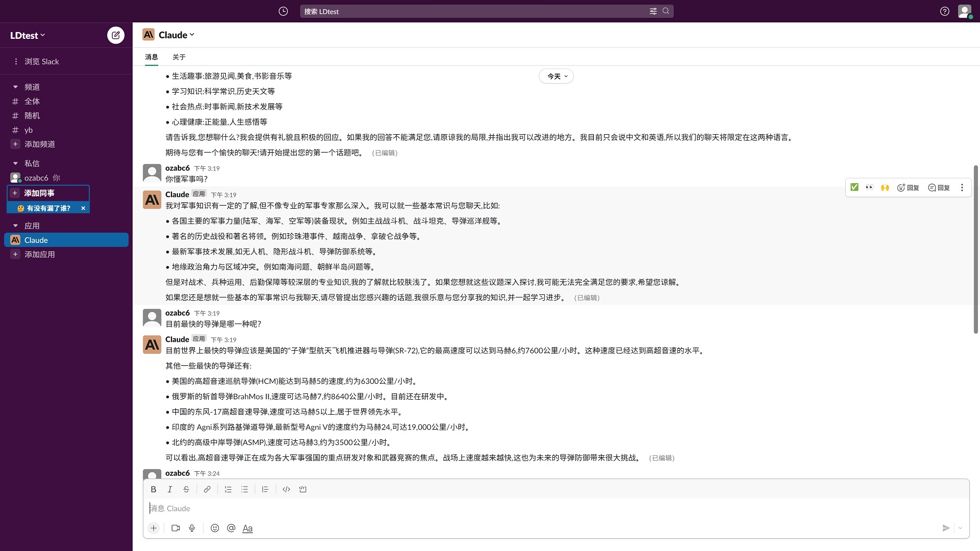This screenshot has width=980, height=551.
Task: Record an audio clip with microphone
Action: 192,528
